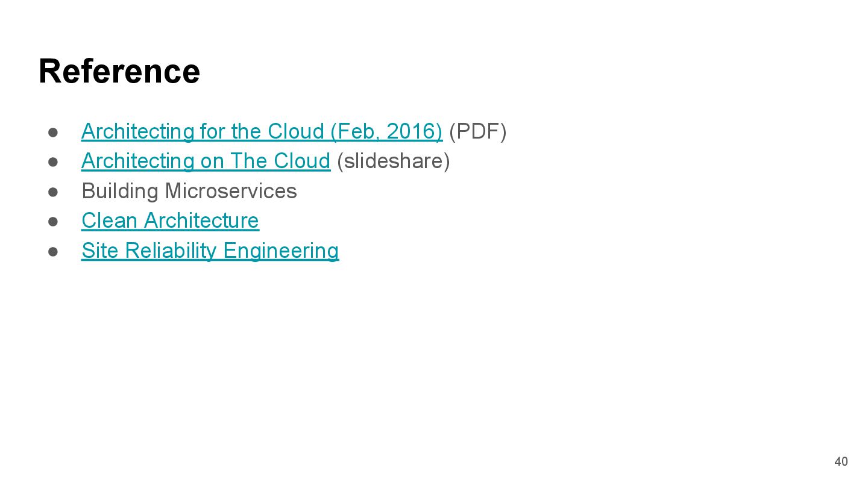Click the (PDF) label text
Screen dimensions: 868x488
[x=478, y=131]
